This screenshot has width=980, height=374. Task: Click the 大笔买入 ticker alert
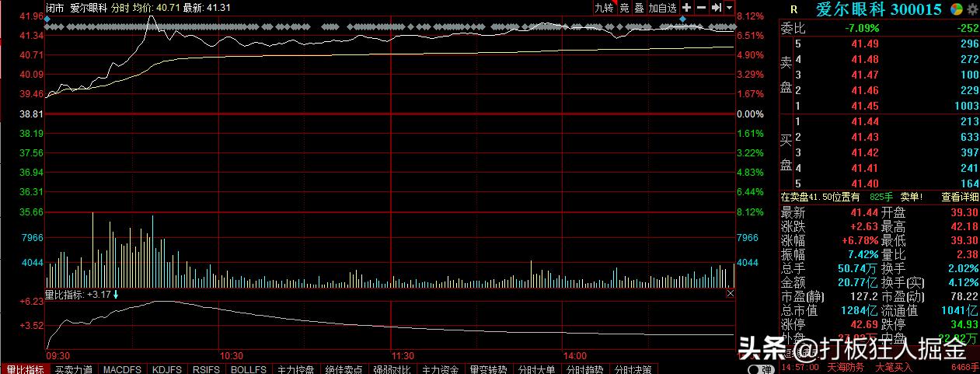893,367
